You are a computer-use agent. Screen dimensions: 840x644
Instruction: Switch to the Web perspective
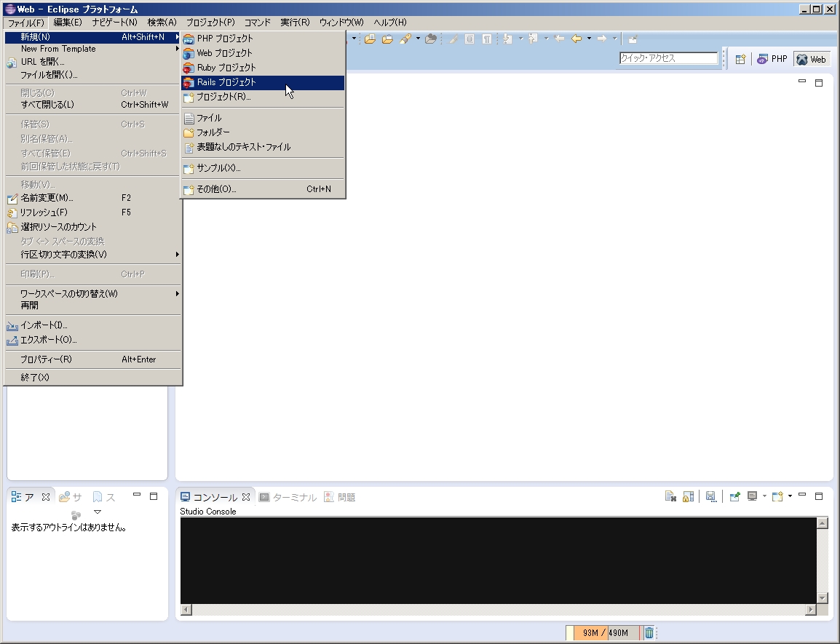[811, 59]
